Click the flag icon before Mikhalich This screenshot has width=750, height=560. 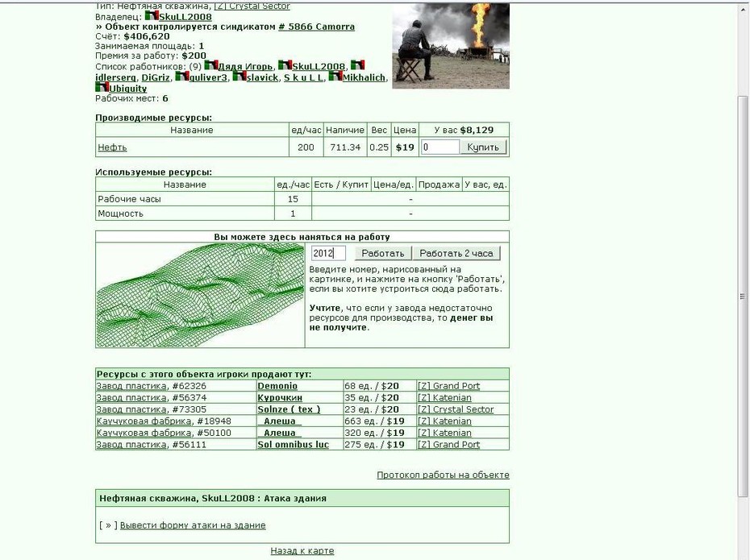pyautogui.click(x=335, y=77)
